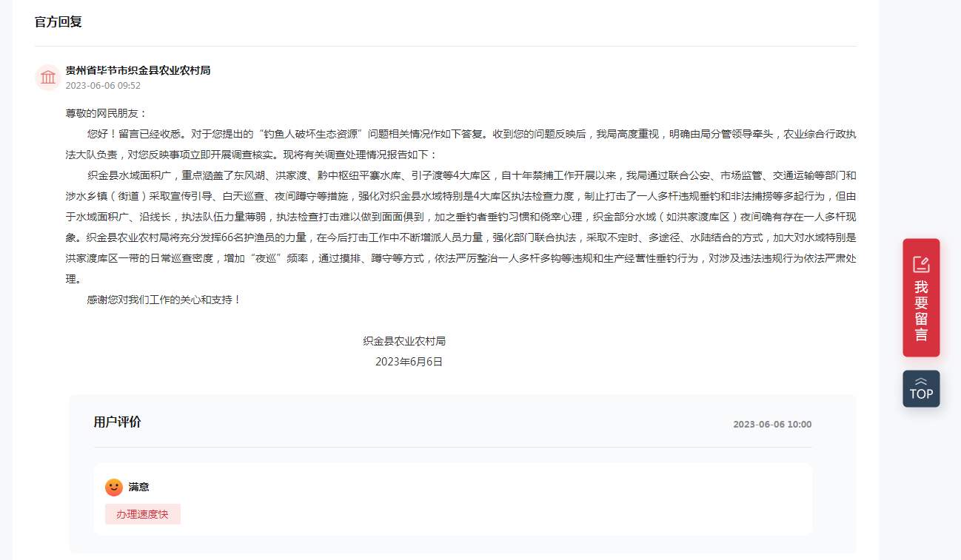Image resolution: width=961 pixels, height=560 pixels.
Task: Click the "官方回复" section heading
Action: (58, 21)
